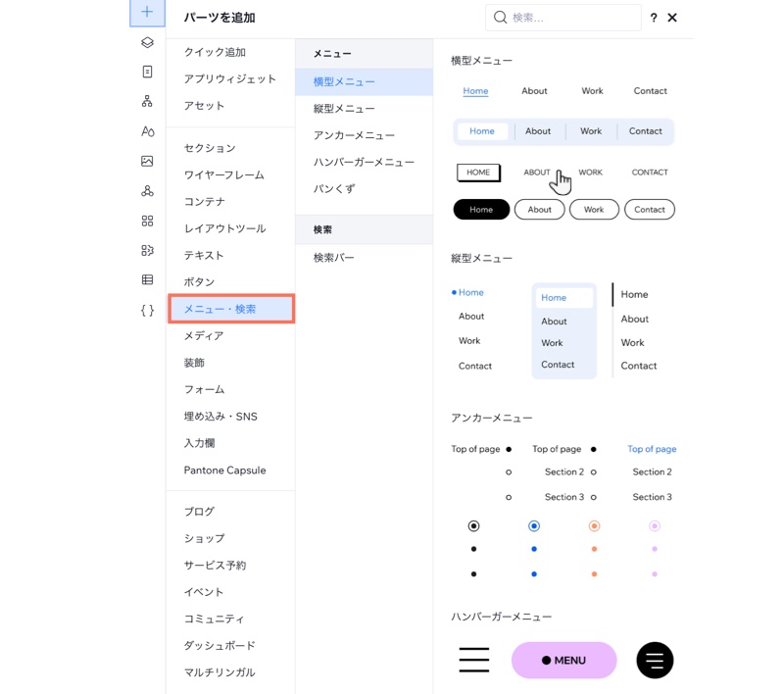784x694 pixels.
Task: Select the filled black radio anchor dot
Action: pyautogui.click(x=473, y=525)
